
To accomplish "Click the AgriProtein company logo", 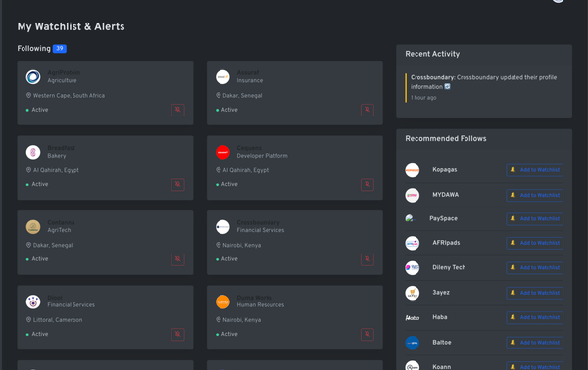I will tap(33, 77).
